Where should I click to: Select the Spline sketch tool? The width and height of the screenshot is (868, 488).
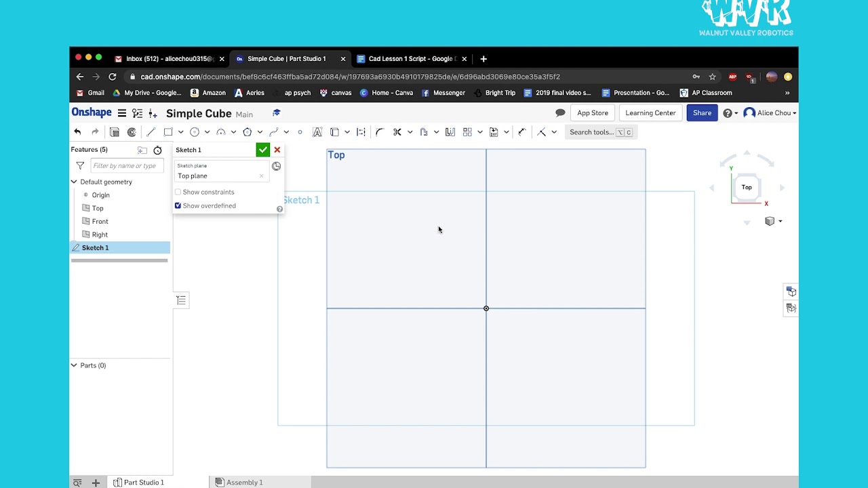point(274,132)
